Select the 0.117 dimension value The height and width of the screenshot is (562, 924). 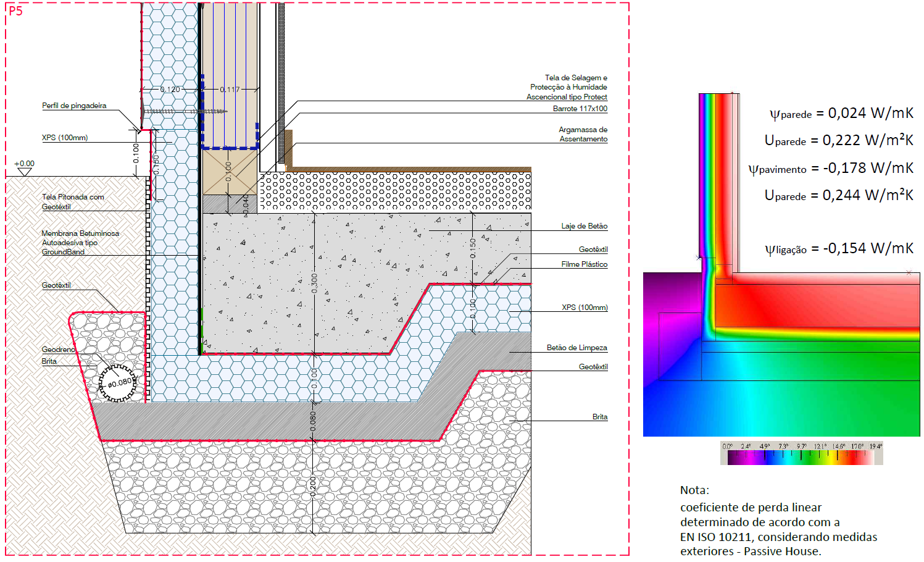click(x=230, y=90)
